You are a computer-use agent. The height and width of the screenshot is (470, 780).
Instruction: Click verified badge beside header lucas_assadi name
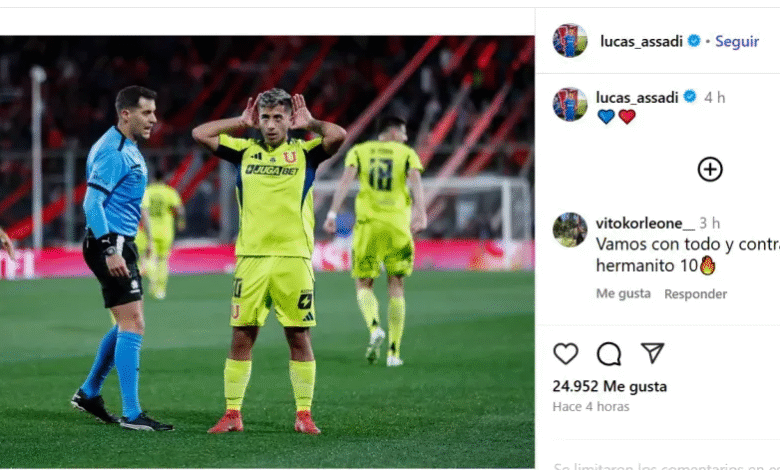pyautogui.click(x=693, y=41)
